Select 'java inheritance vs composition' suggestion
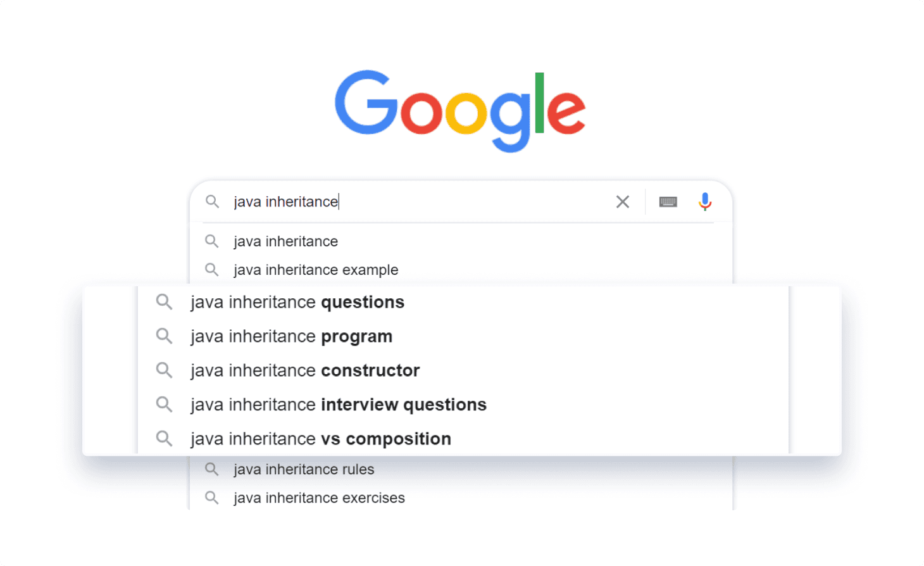Viewport: 924px width, 566px height. [x=320, y=438]
